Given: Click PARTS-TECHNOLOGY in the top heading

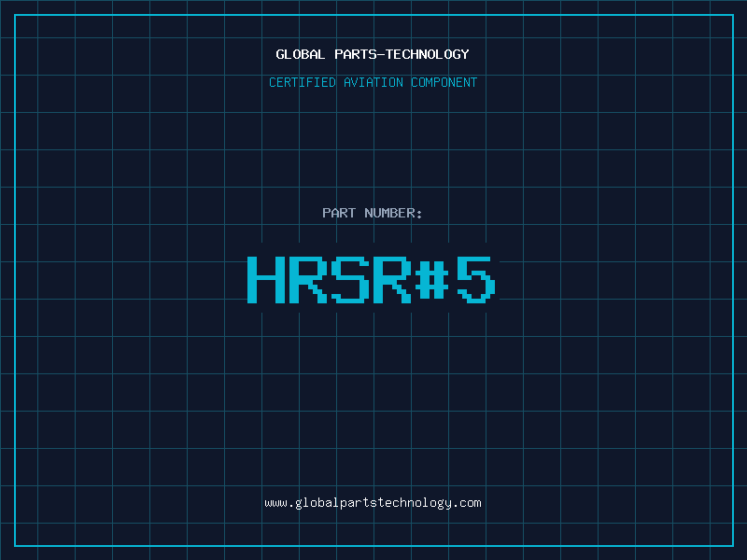Looking at the screenshot, I should [402, 54].
